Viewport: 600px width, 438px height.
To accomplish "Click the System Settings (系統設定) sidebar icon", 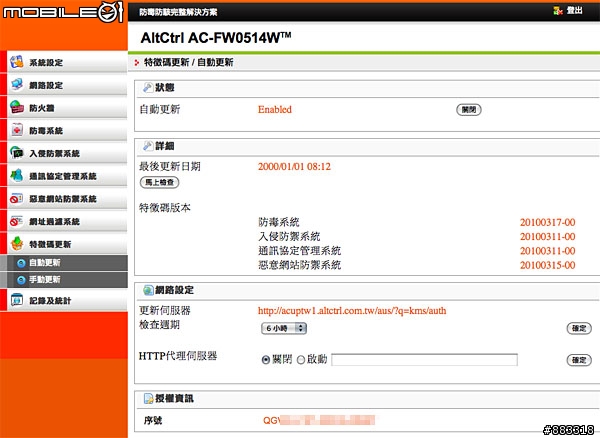I will [x=17, y=62].
